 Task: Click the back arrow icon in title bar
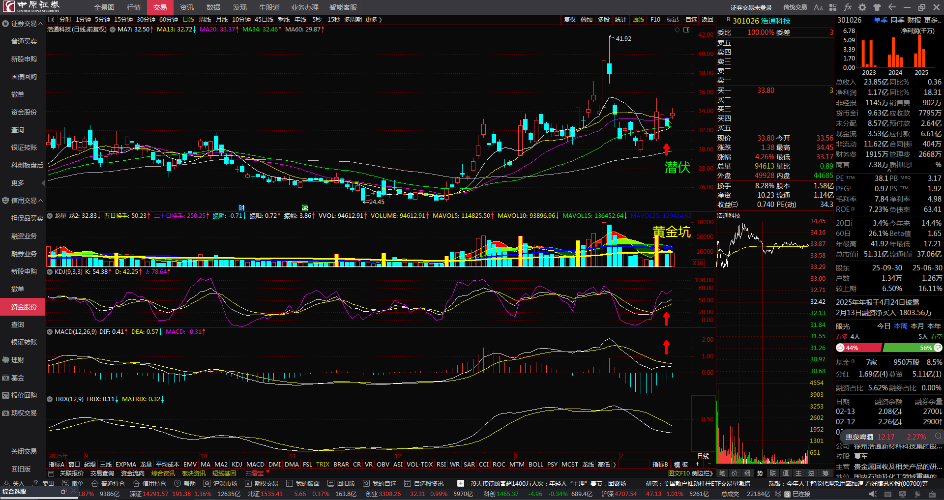pyautogui.click(x=892, y=7)
